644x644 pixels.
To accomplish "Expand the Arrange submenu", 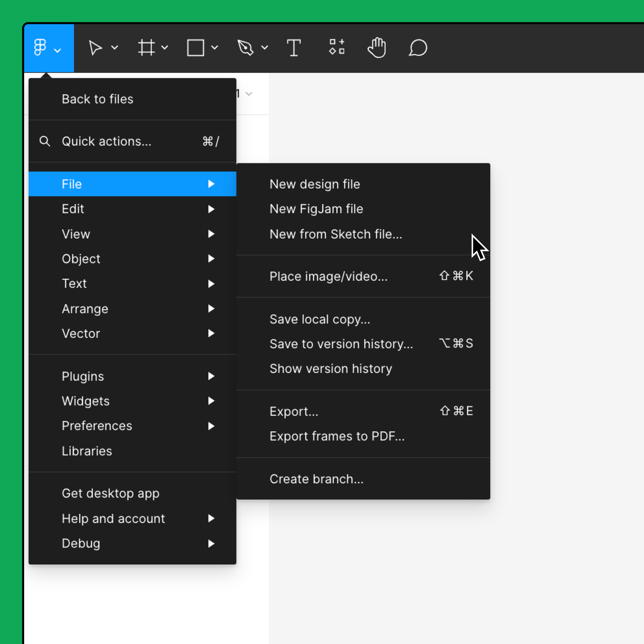I will click(x=132, y=309).
